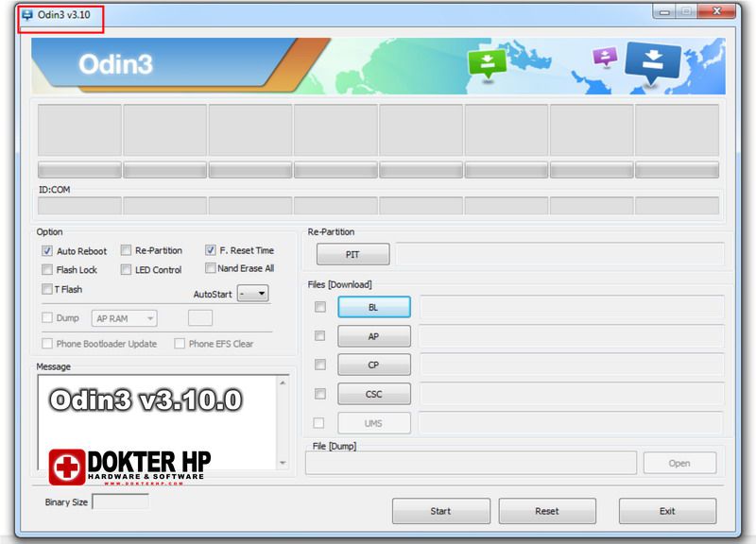Tick the checkbox beside UMS

tap(318, 423)
